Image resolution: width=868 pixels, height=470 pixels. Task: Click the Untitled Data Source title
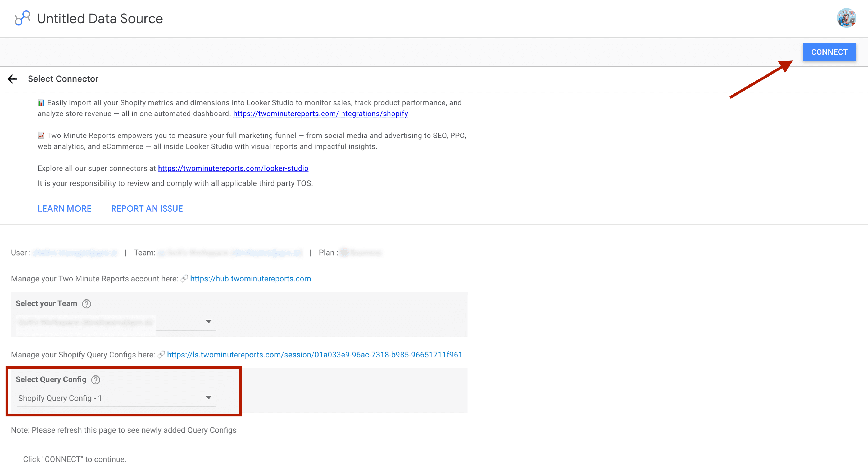pos(100,19)
